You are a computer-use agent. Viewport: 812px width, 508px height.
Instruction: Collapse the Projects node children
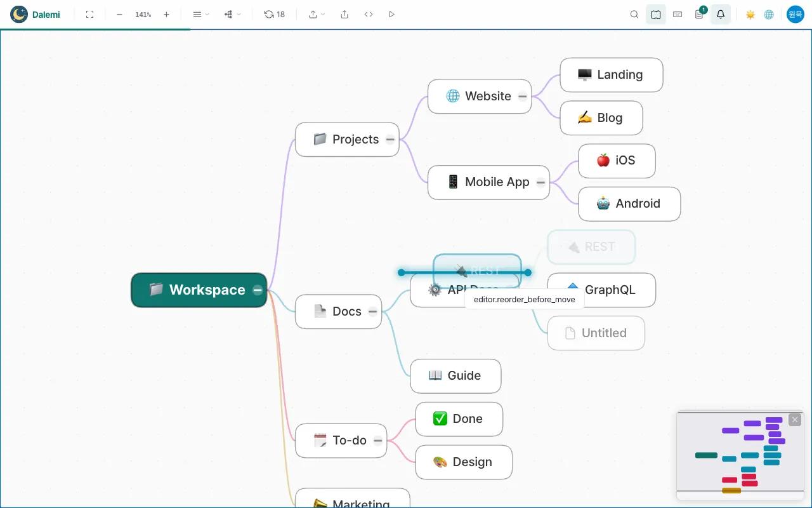(x=390, y=140)
